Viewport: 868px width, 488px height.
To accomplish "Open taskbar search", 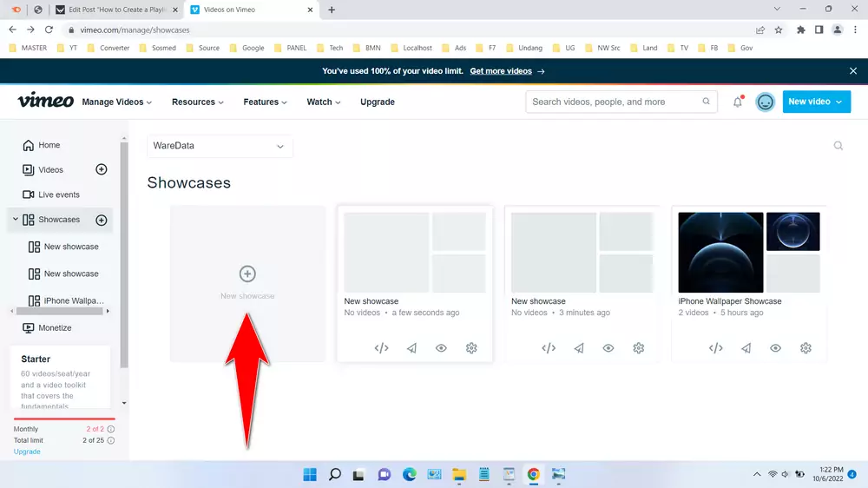I will point(335,475).
